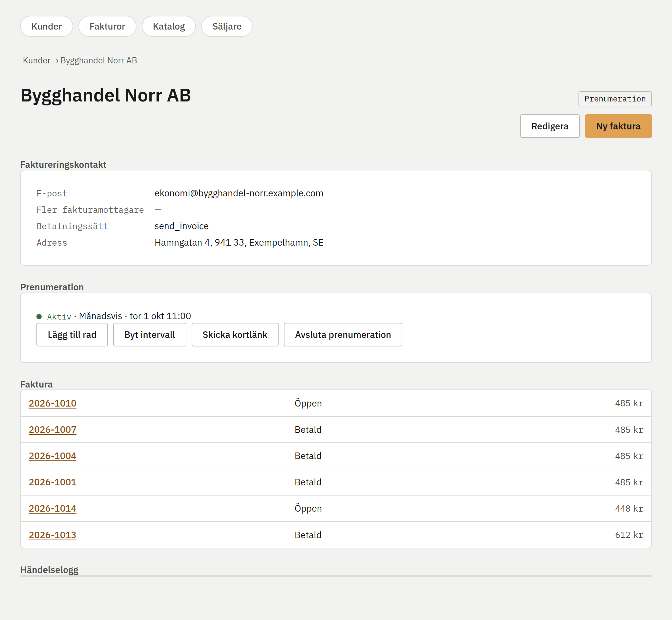Click the Bygghandel Norr AB page heading
The image size is (672, 620).
click(x=106, y=95)
